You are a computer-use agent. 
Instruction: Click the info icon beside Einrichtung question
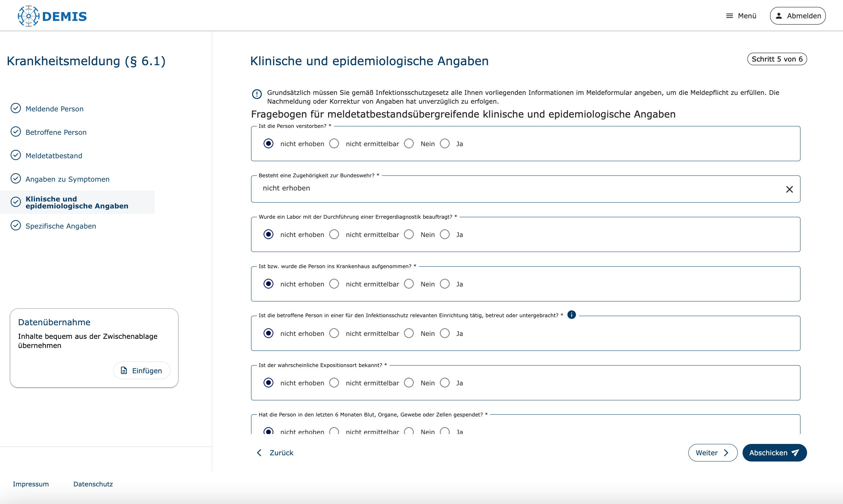pos(571,315)
